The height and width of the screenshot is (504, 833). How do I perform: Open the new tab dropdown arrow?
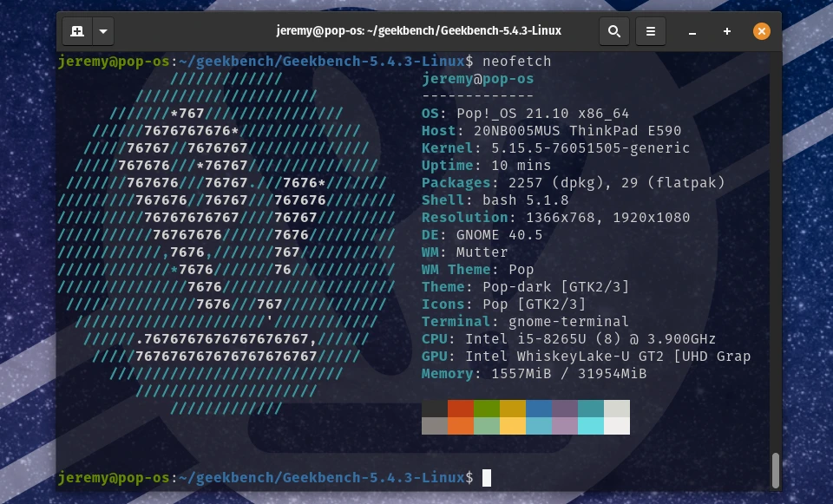(x=103, y=31)
